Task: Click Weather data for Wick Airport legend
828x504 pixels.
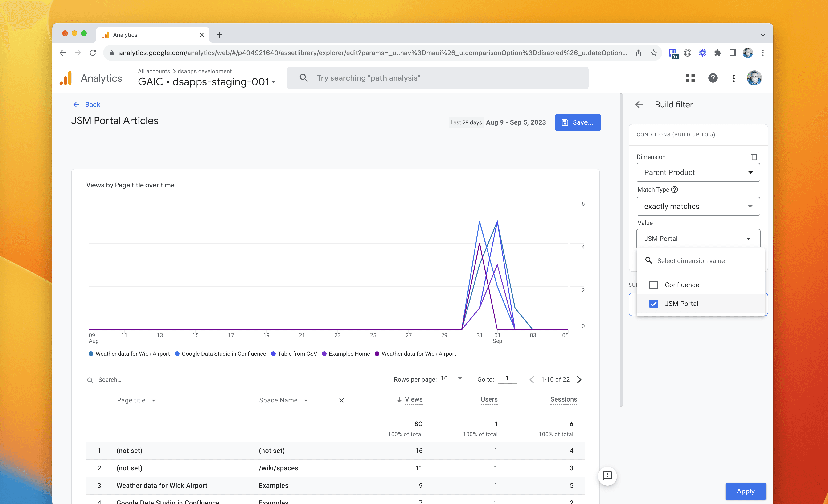Action: coord(129,354)
